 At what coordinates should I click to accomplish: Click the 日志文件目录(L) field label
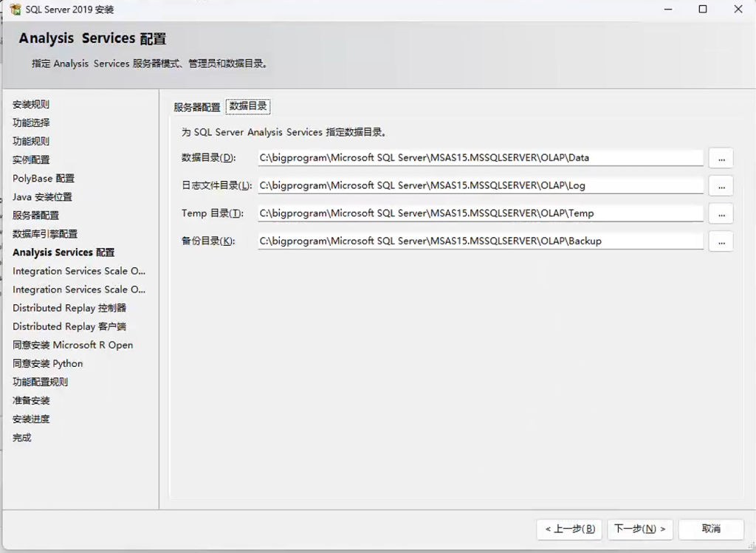tap(216, 185)
